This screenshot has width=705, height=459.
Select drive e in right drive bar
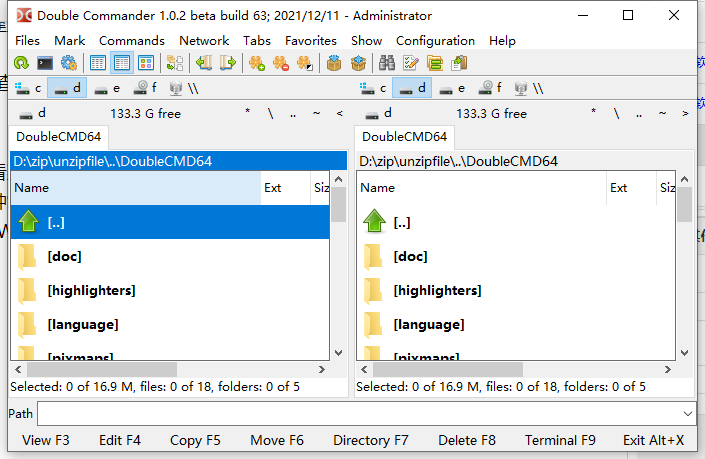coord(452,88)
